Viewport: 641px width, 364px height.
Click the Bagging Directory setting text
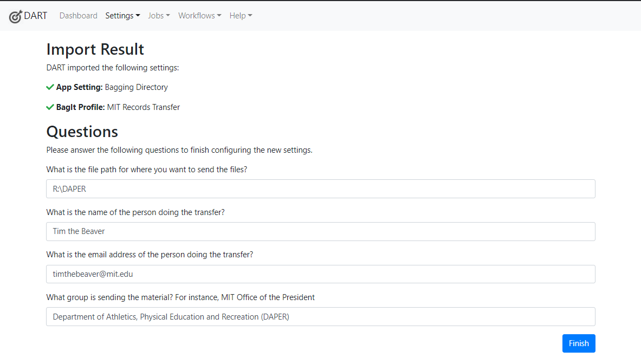pos(136,87)
